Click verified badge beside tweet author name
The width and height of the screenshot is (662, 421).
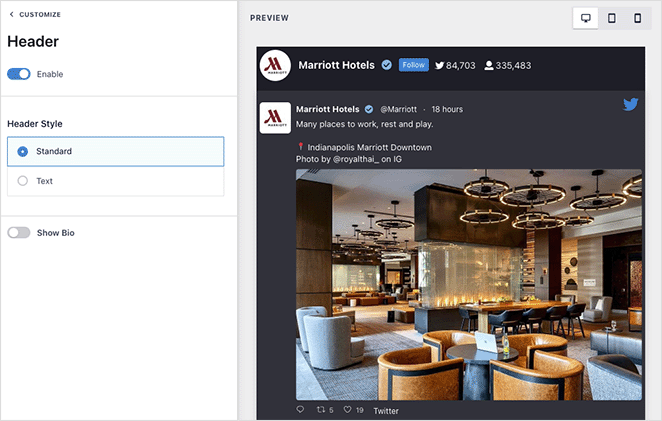click(x=369, y=109)
